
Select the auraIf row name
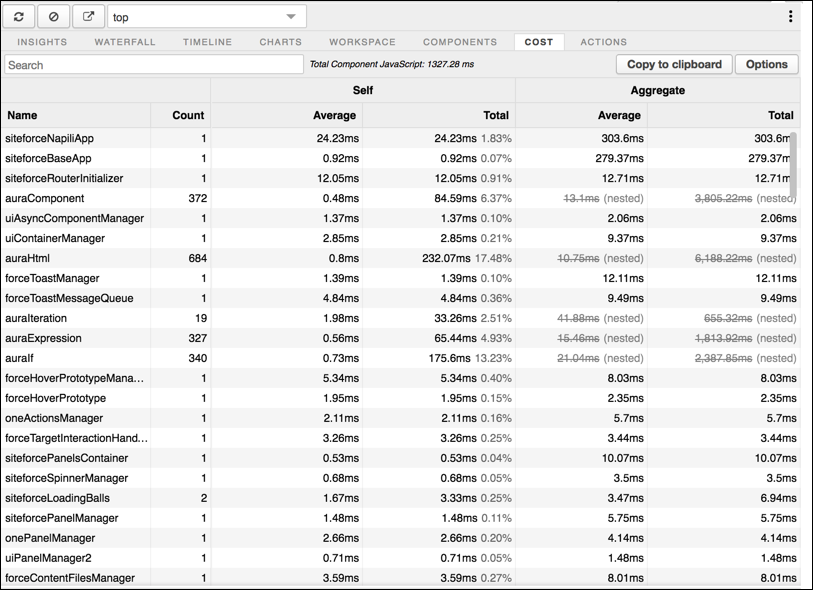click(x=19, y=358)
